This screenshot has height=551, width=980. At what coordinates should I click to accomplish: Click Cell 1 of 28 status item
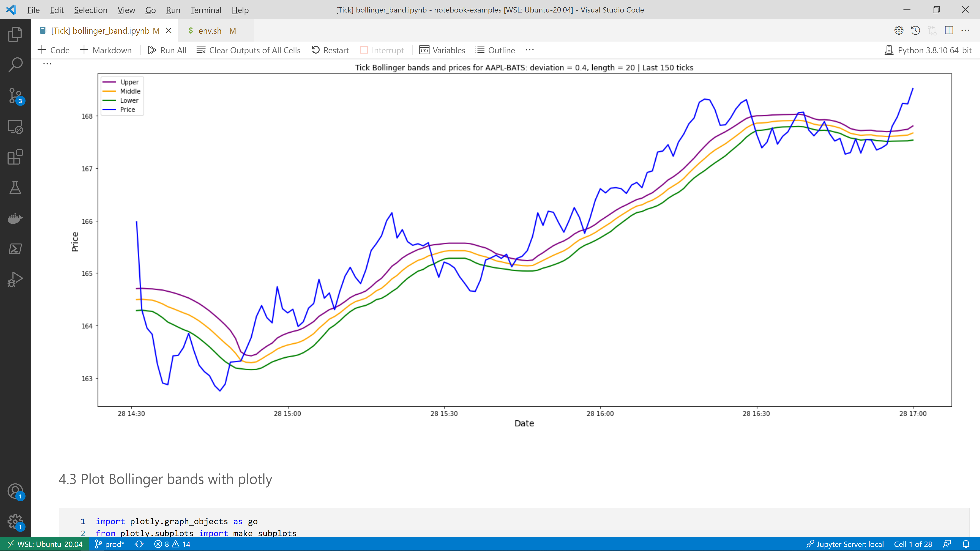913,544
